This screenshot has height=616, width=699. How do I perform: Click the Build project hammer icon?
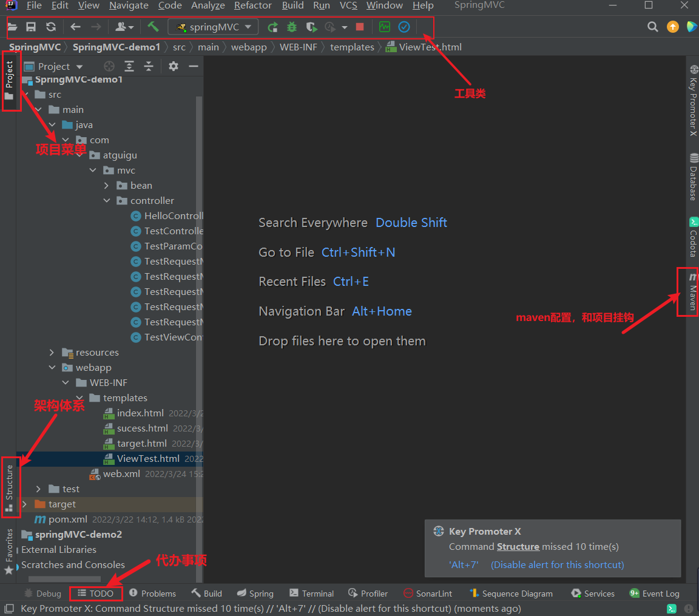coord(153,27)
